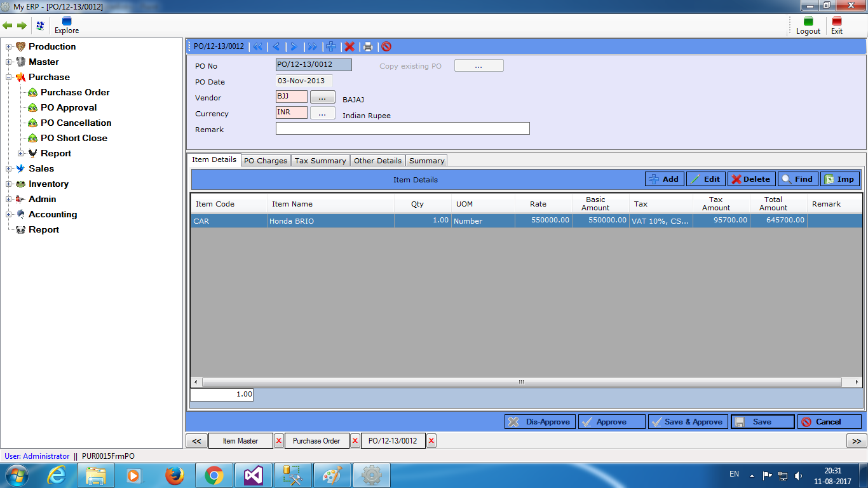Screen dimensions: 868x488
Task: Click into the Remark text field
Action: click(402, 129)
